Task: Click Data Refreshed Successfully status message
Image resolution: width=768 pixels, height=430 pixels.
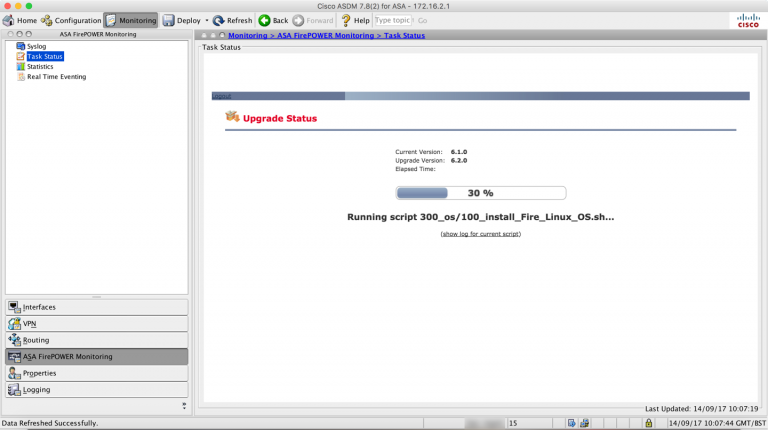Action: click(50, 423)
